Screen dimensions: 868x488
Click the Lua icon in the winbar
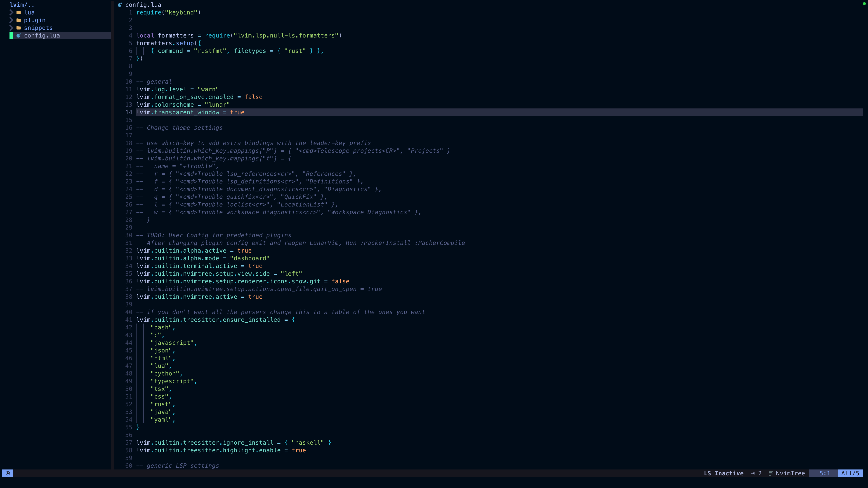click(x=120, y=5)
